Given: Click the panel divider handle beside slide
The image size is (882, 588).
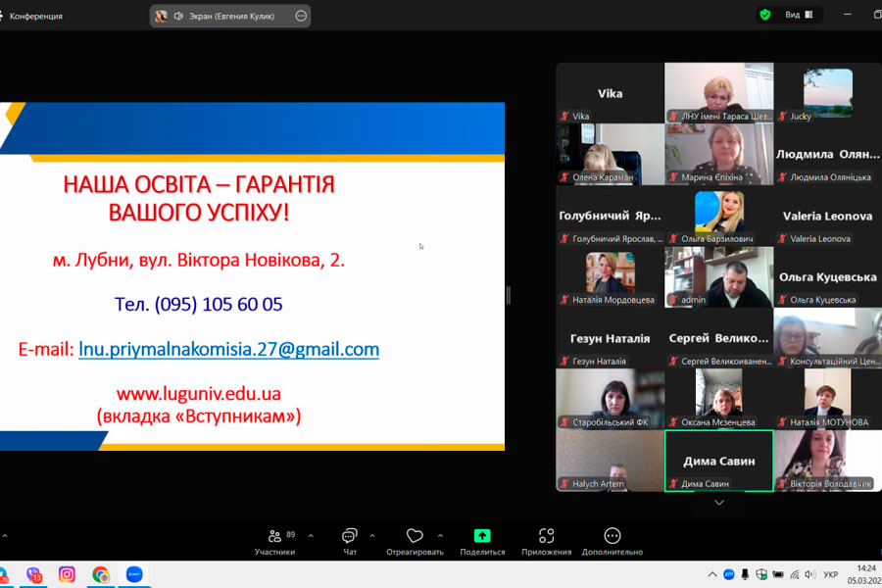Looking at the screenshot, I should [x=509, y=295].
